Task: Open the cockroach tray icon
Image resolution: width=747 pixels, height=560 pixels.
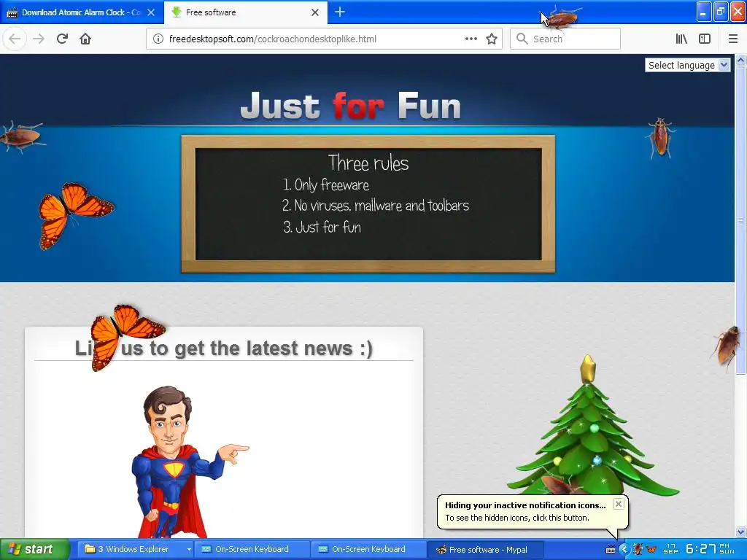Action: point(638,550)
